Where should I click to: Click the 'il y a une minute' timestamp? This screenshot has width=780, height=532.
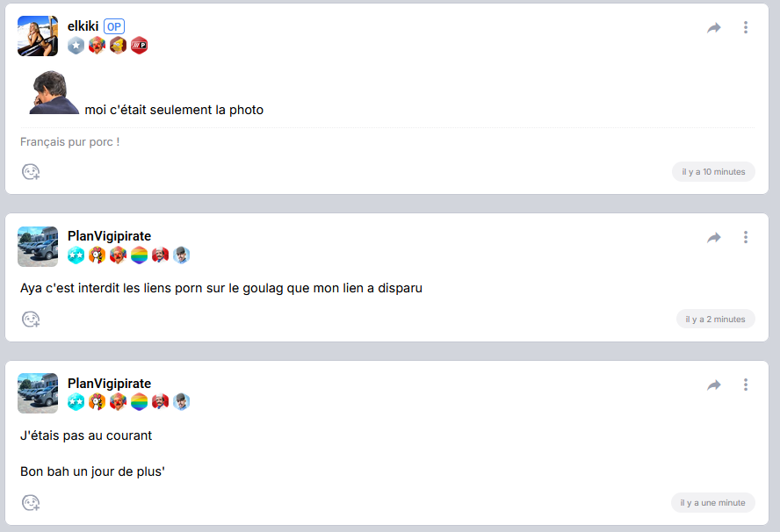tap(713, 503)
